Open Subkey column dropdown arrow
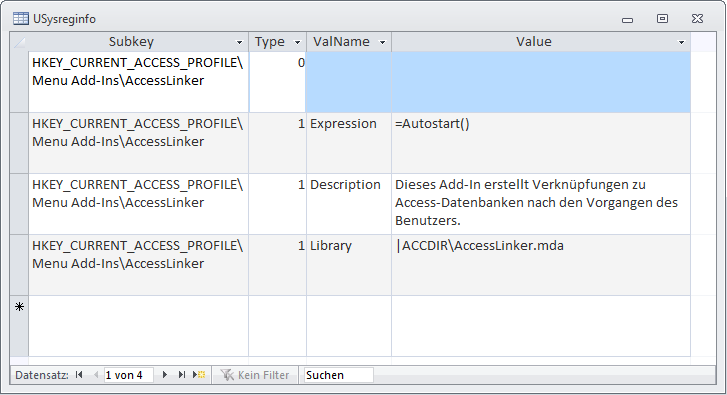727x395 pixels. click(x=239, y=43)
